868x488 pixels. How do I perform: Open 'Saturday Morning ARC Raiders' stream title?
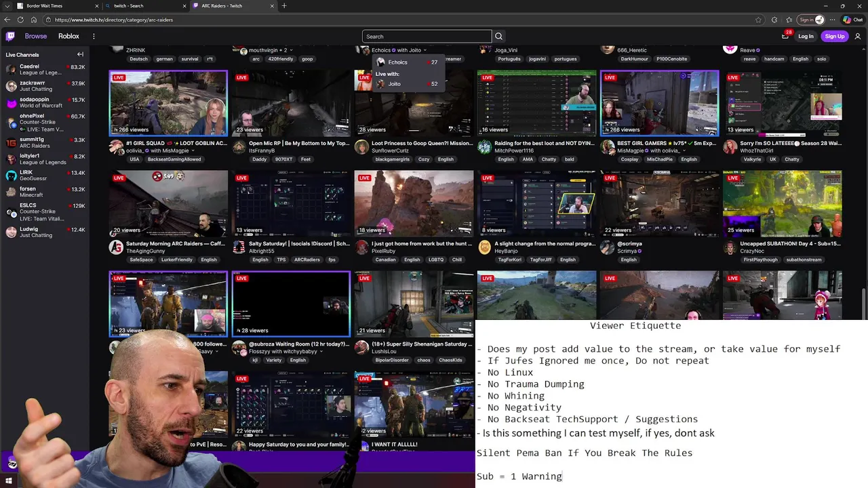point(176,243)
